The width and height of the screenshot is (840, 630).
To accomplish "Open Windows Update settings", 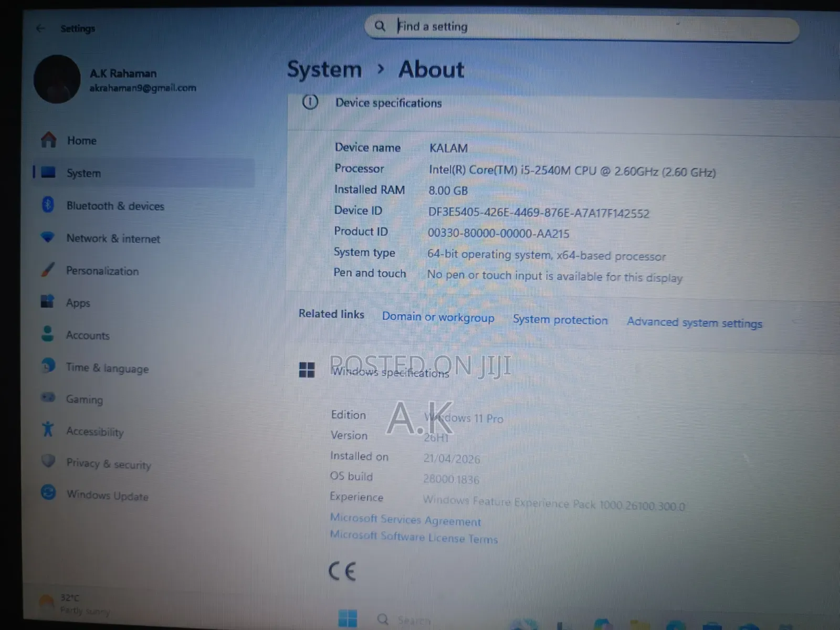I will pos(143,495).
